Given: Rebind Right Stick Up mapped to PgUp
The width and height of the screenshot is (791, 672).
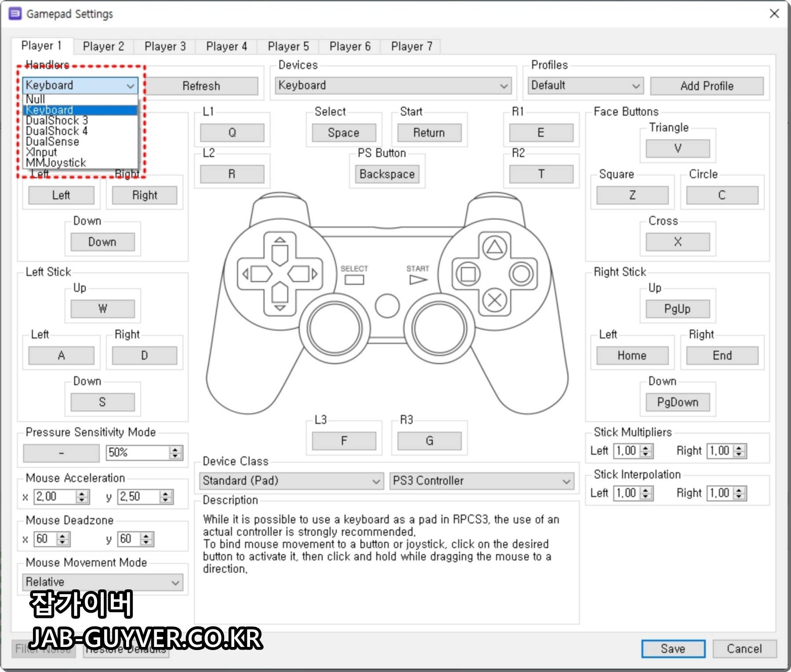Looking at the screenshot, I should click(678, 309).
